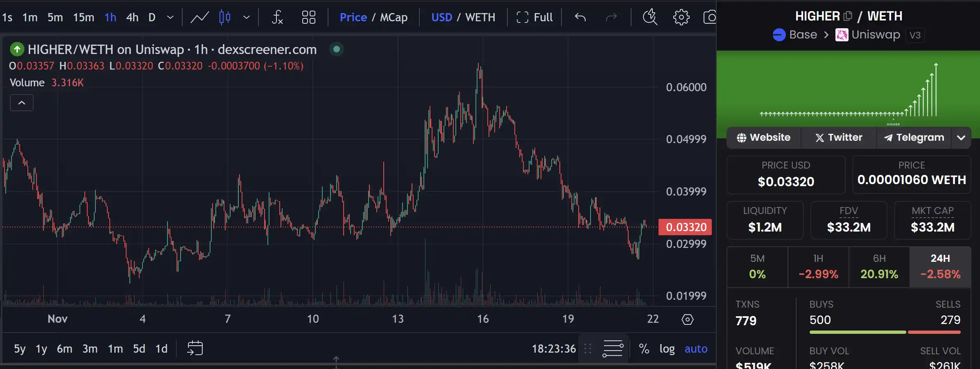
Task: Open the quick search lightning icon
Action: click(x=650, y=17)
